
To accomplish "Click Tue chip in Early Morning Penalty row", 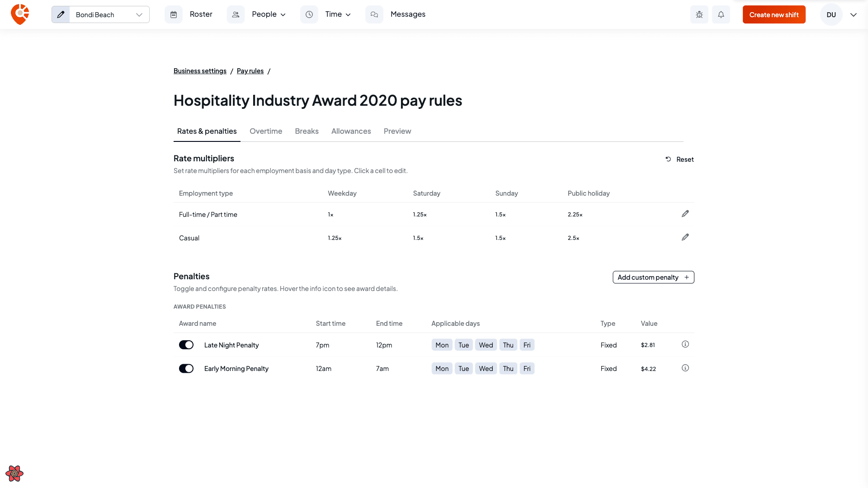I will (463, 369).
